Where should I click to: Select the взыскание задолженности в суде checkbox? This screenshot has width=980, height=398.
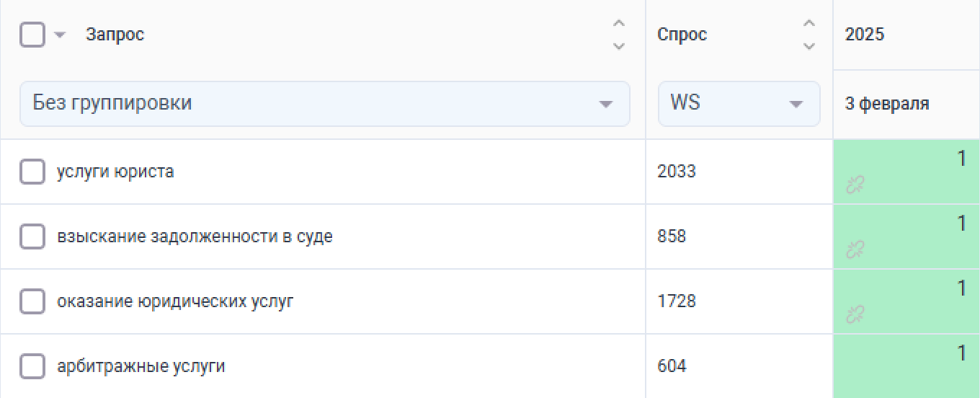click(x=32, y=236)
